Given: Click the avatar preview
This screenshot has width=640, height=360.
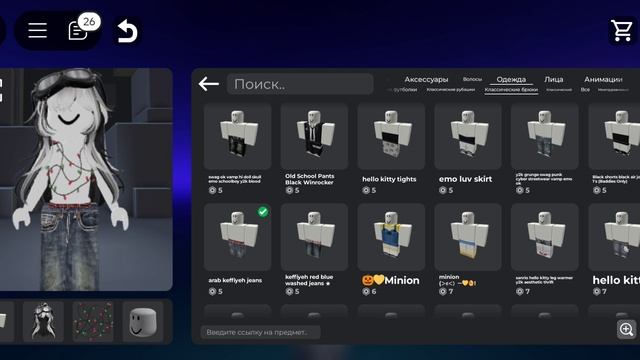Looking at the screenshot, I should point(86,180).
